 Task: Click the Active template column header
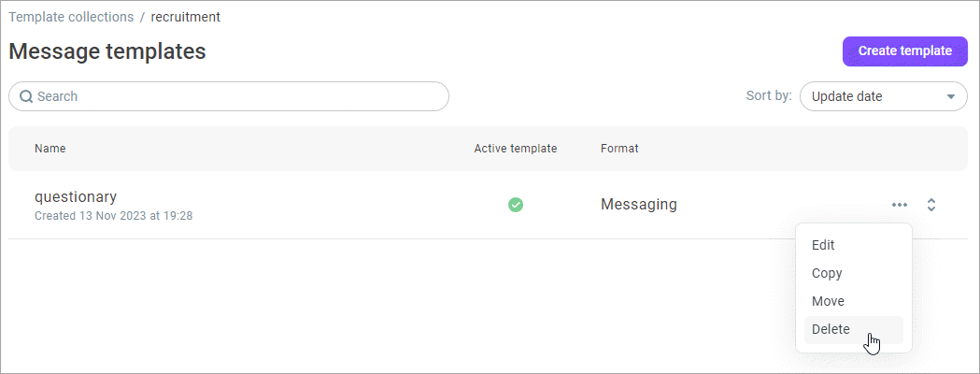516,149
